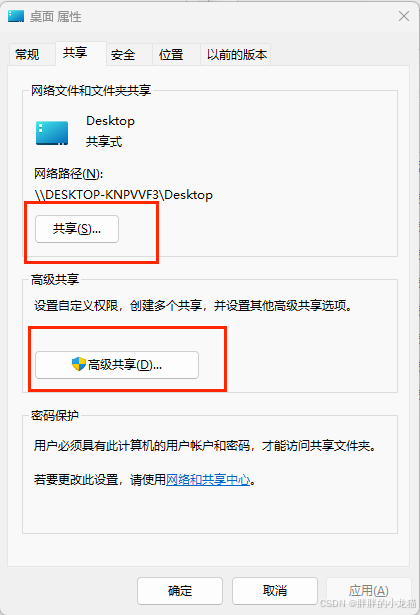Switch to the 常规 tab
The image size is (420, 615).
coord(27,54)
